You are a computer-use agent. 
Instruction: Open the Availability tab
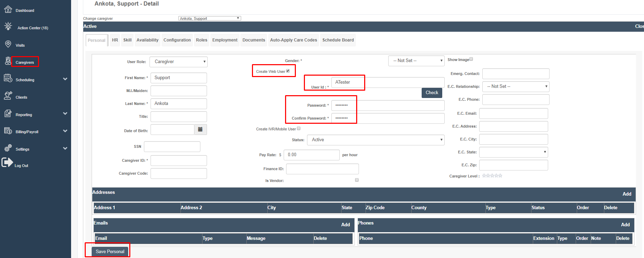coord(147,40)
